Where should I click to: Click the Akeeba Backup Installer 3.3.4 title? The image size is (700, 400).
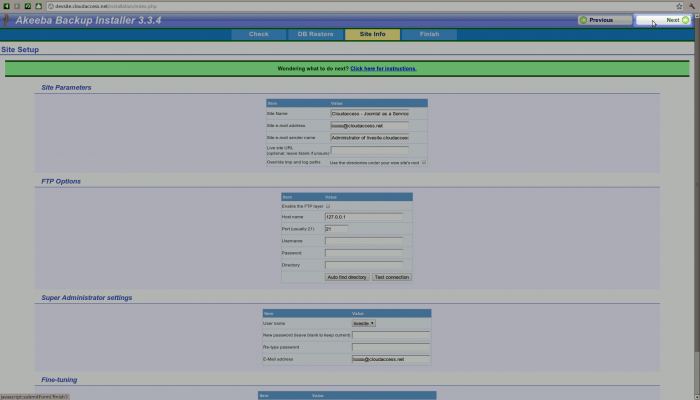[88, 21]
